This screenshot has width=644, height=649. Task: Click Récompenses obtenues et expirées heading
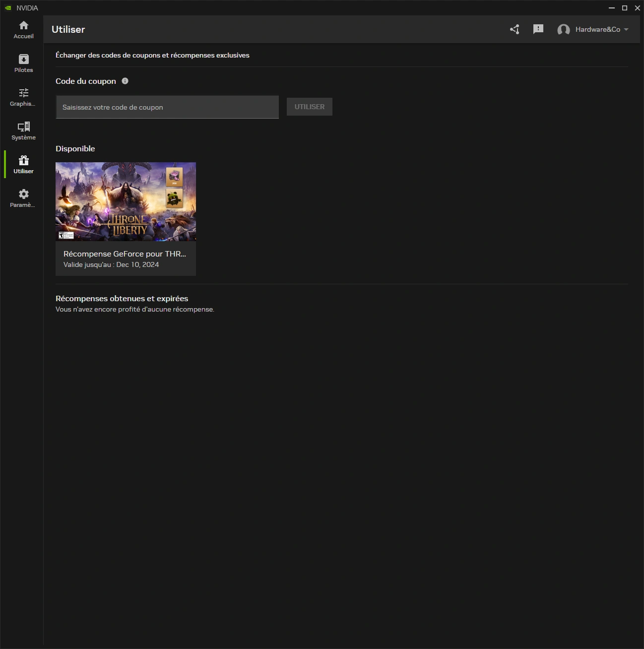[122, 298]
